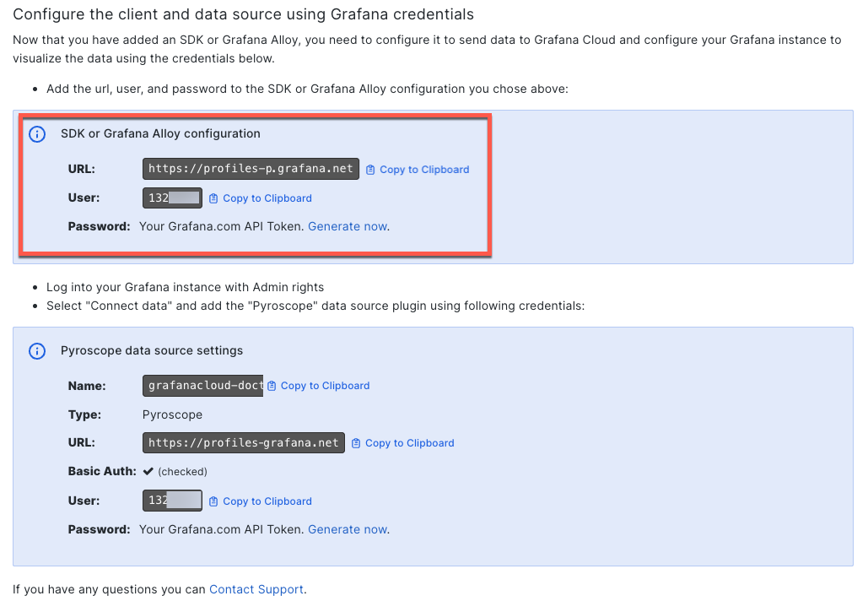Click the info icon beside SDK configuration heading
868x612 pixels.
point(36,133)
